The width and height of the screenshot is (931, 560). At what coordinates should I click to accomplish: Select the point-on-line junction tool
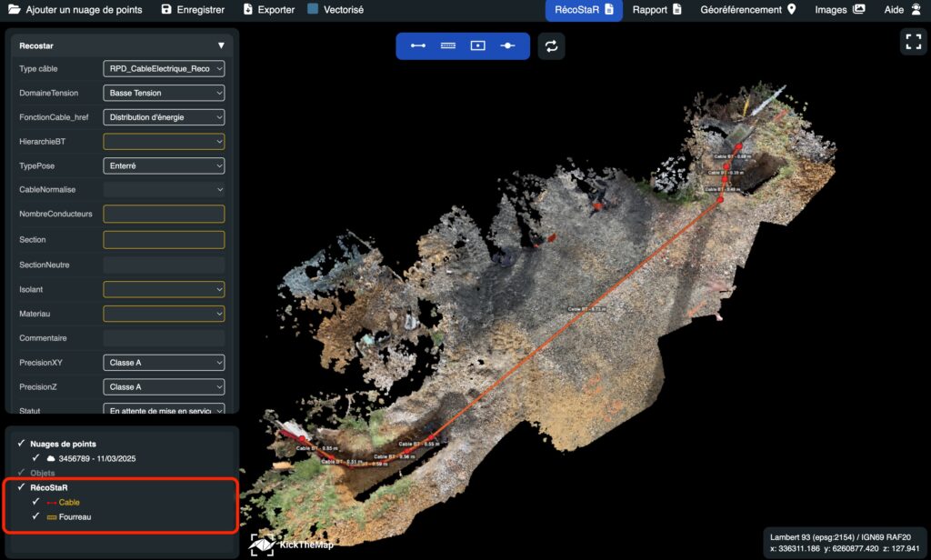507,45
